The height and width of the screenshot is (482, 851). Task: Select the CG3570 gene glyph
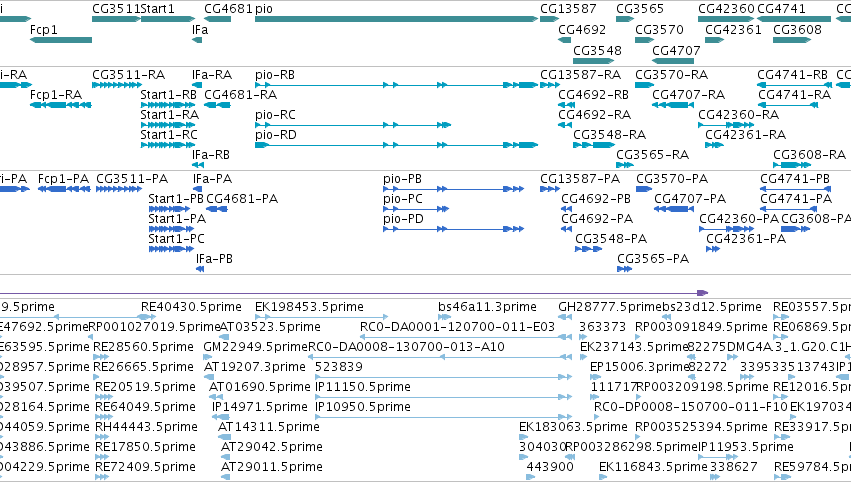coord(645,40)
